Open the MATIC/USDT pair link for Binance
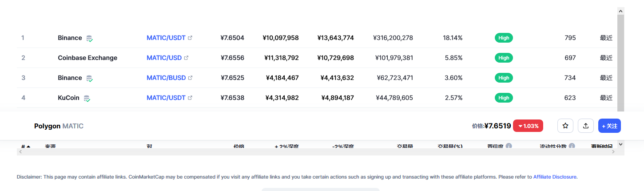The width and height of the screenshot is (644, 191). pyautogui.click(x=166, y=38)
